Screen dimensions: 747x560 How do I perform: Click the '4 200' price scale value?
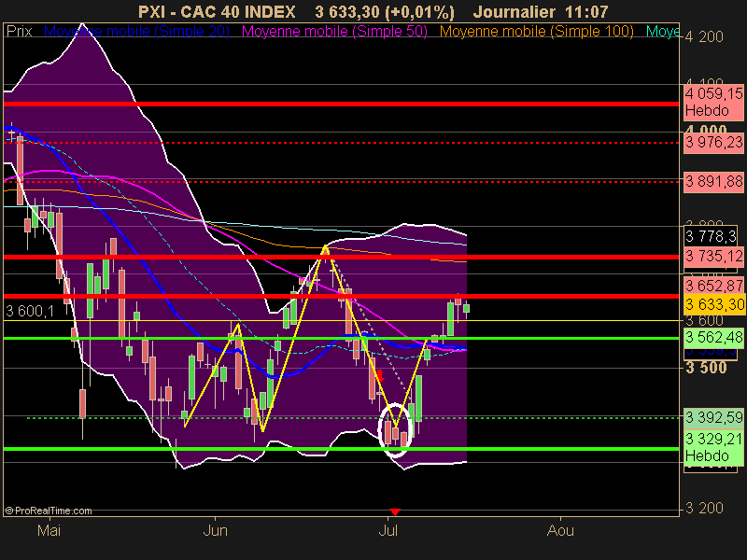[x=704, y=36]
